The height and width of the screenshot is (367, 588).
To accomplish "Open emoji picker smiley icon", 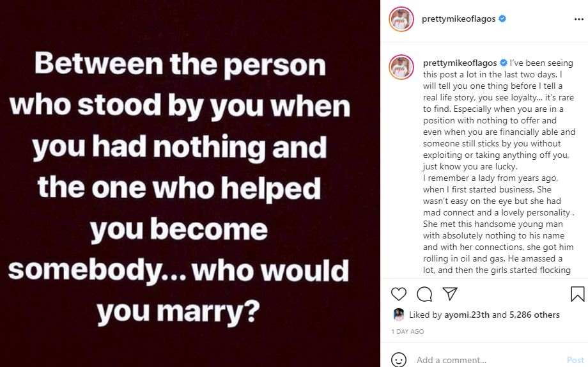I will click(x=398, y=360).
